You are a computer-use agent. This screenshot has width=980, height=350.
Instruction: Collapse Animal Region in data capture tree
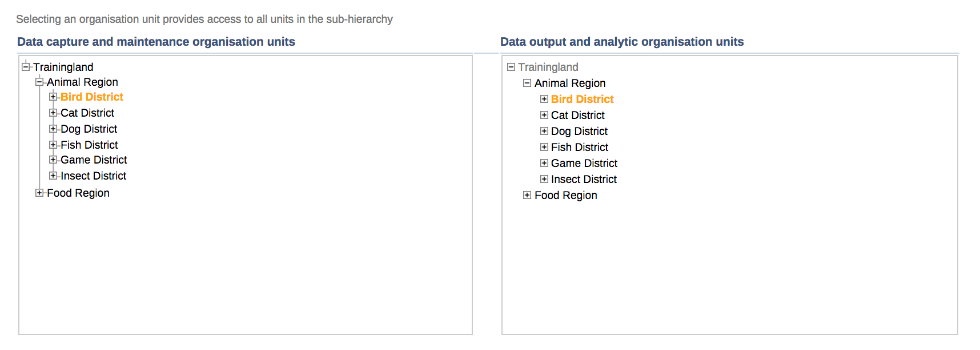point(39,82)
